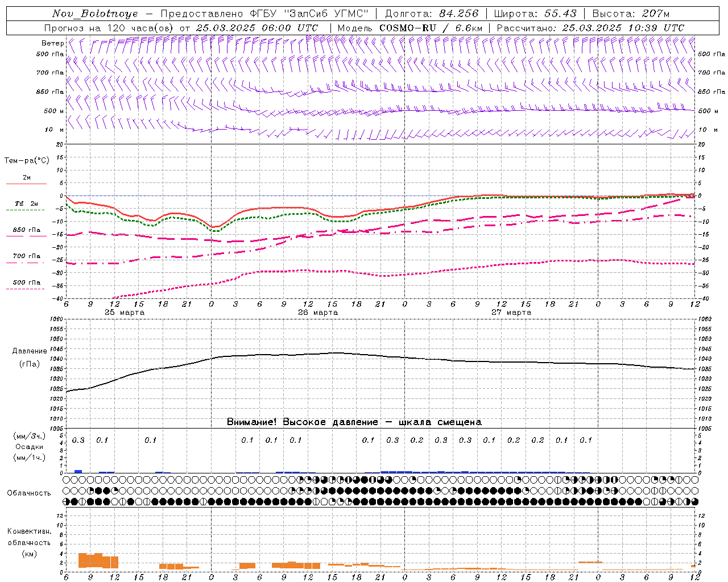Click the left 500 м wind level label
Viewport: 728px width, 582px height.
pos(53,111)
